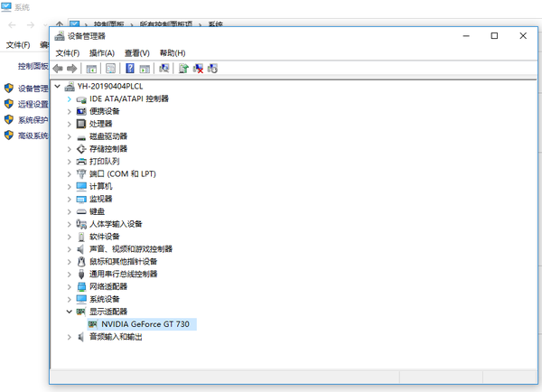The image size is (542, 392).
Task: Click the action pane toolbar icon
Action: (x=145, y=69)
